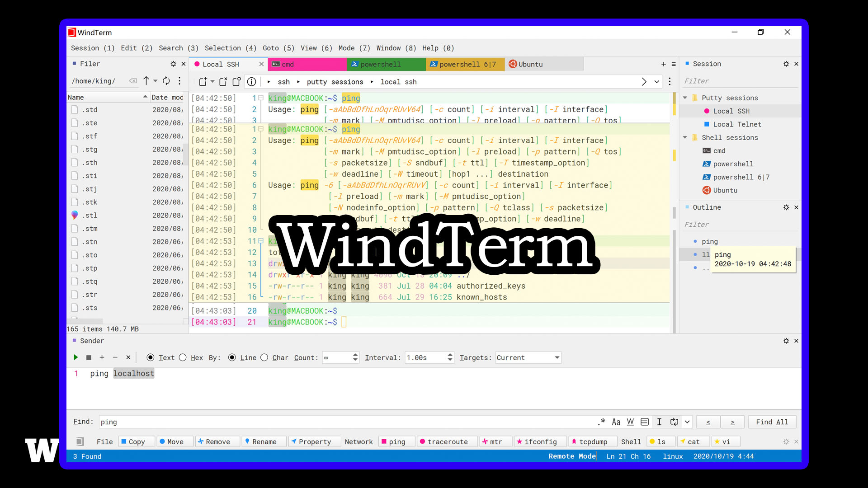Stop sending with the Sender stop button
Screen dimensions: 868x488
89,357
